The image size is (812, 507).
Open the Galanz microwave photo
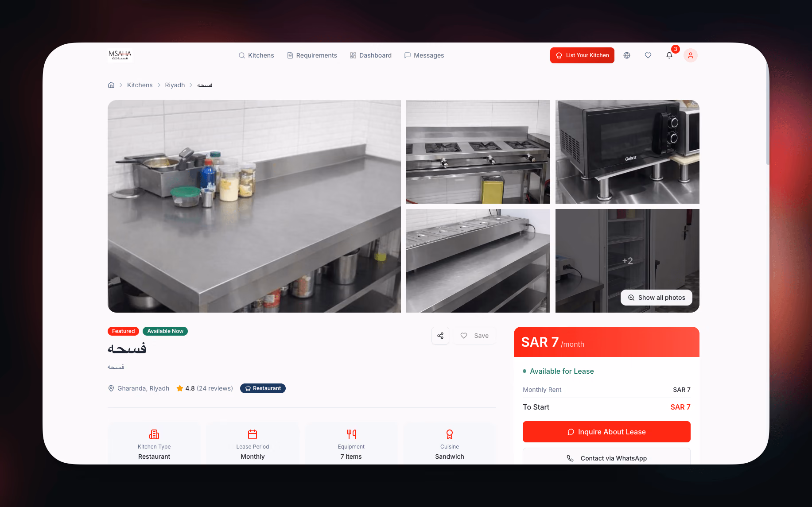click(627, 152)
